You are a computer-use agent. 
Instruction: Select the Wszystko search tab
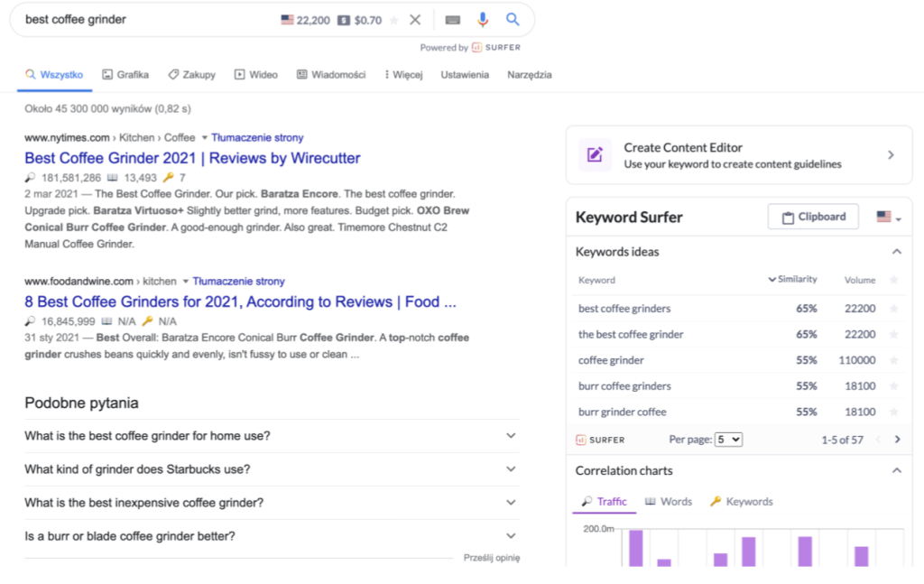54,75
